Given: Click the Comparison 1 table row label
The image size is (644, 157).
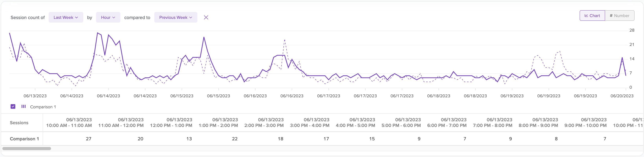Looking at the screenshot, I should (25, 139).
